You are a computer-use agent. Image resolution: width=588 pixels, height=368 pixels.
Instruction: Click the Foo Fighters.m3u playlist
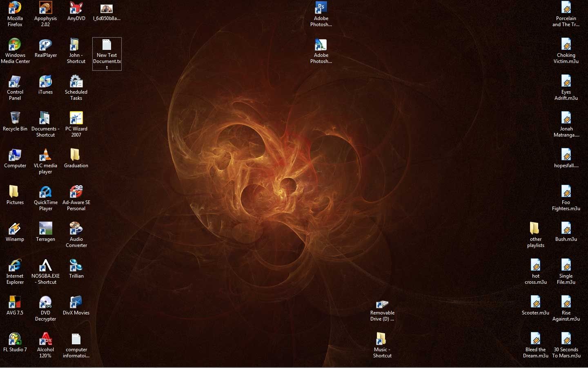click(x=566, y=192)
